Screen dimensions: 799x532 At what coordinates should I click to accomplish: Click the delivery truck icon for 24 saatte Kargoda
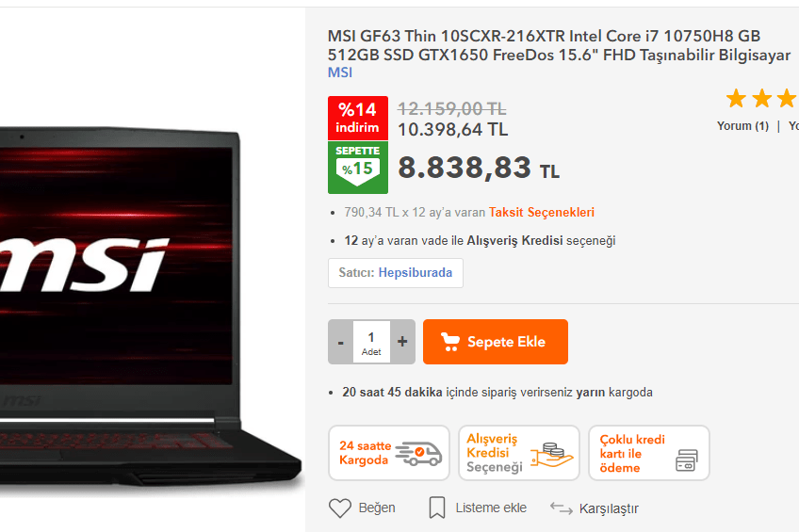coord(419,453)
